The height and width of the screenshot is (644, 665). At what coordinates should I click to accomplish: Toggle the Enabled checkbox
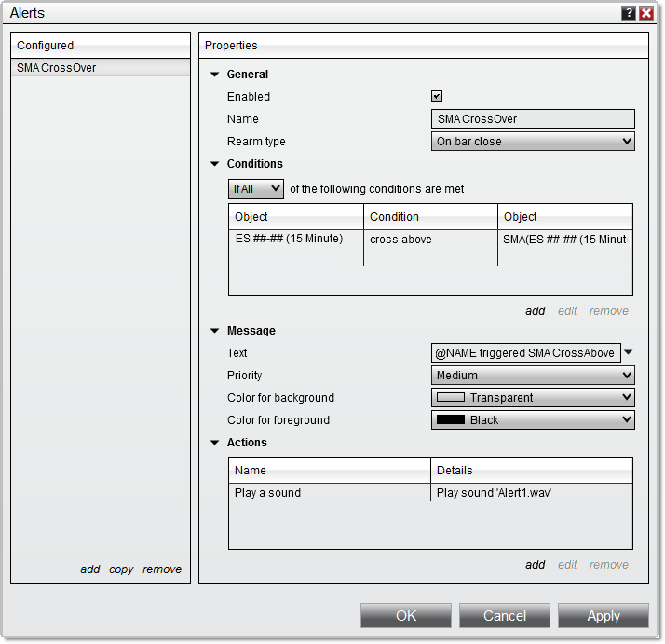click(437, 96)
